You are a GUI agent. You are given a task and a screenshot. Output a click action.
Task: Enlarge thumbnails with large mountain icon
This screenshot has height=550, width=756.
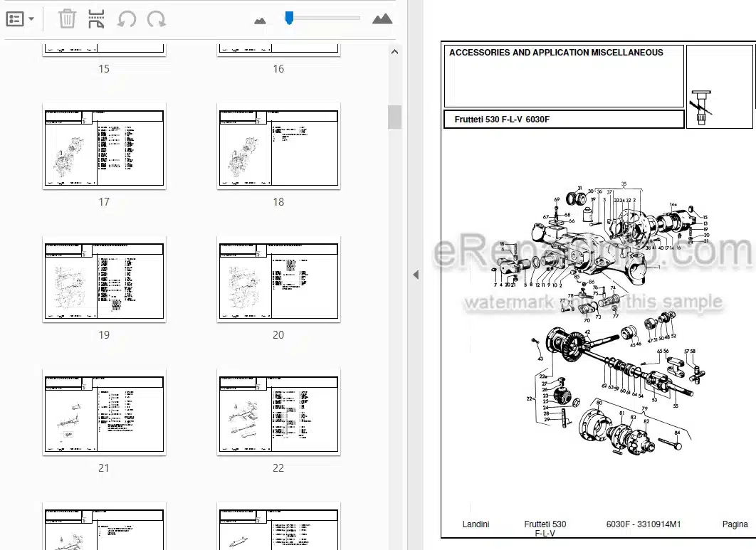[382, 19]
